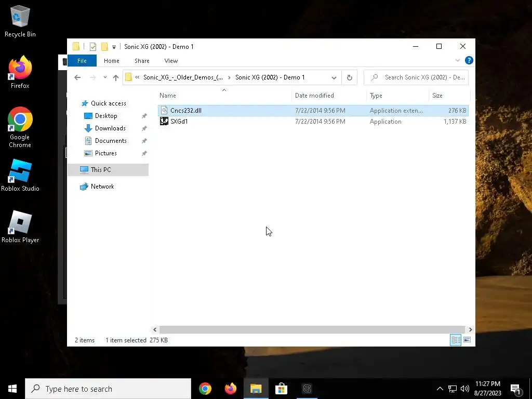Click the 276 KB size cell
This screenshot has height=399, width=532.
(457, 111)
